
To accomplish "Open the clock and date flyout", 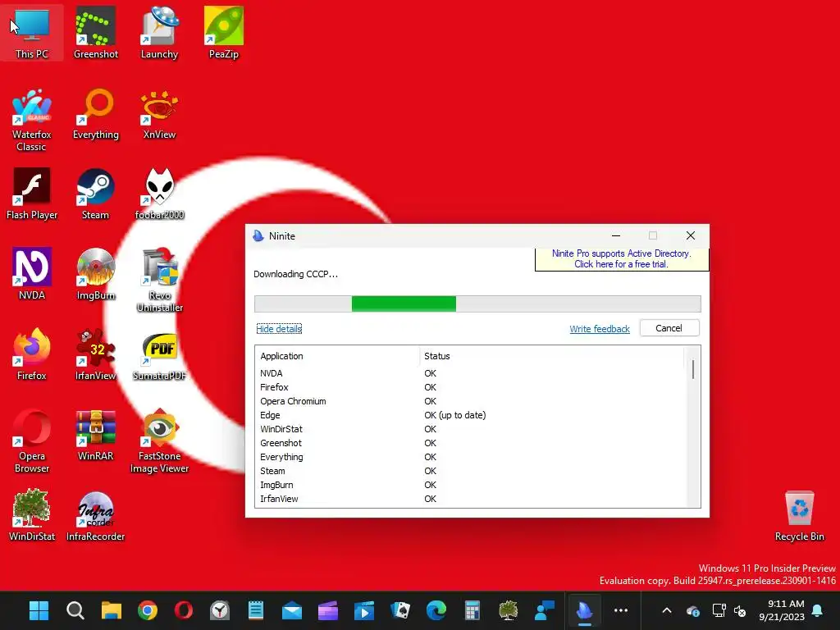I will (x=782, y=610).
